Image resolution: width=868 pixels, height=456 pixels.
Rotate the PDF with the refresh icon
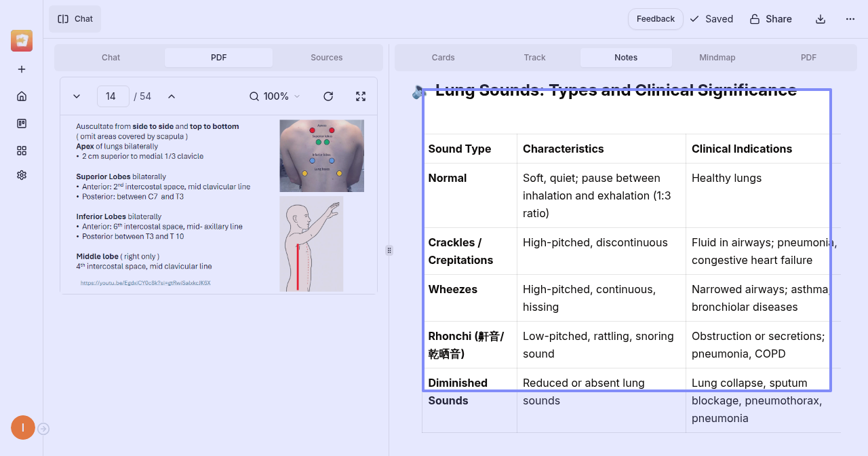tap(328, 96)
